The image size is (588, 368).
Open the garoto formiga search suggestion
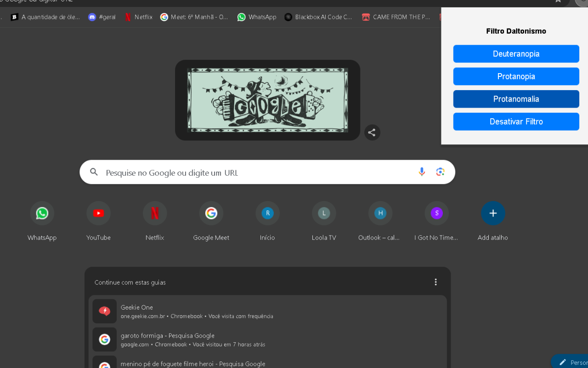267,339
